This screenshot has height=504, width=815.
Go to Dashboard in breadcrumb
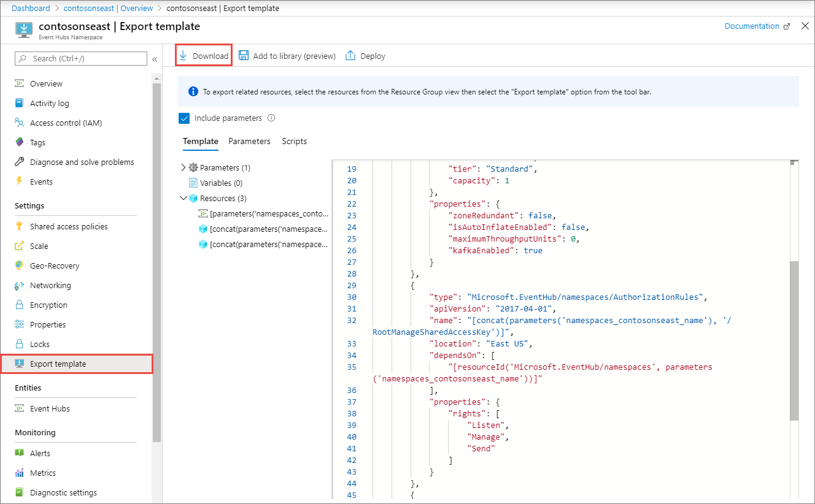tap(31, 8)
